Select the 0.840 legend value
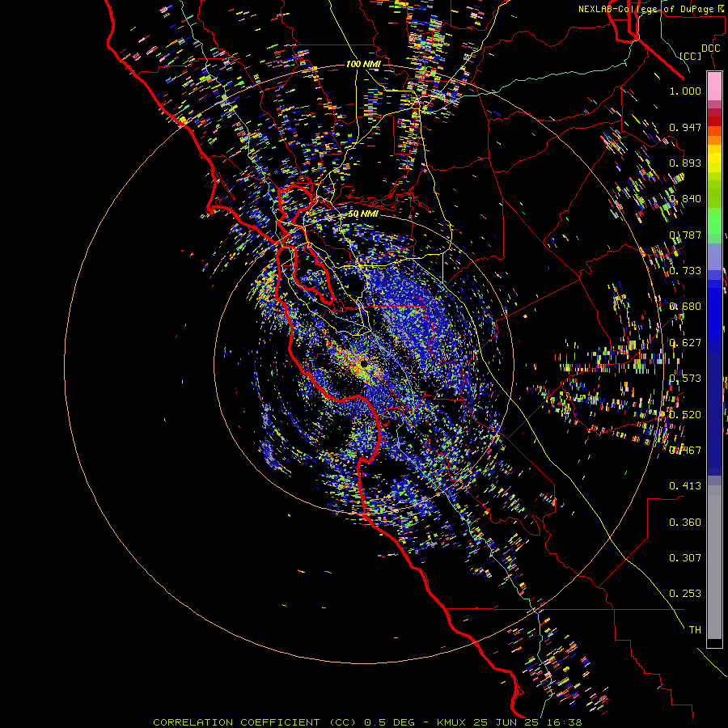 pos(685,199)
